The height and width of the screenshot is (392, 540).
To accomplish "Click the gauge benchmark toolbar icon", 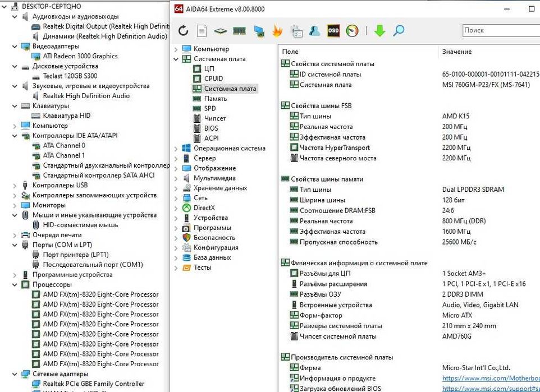I will [352, 31].
